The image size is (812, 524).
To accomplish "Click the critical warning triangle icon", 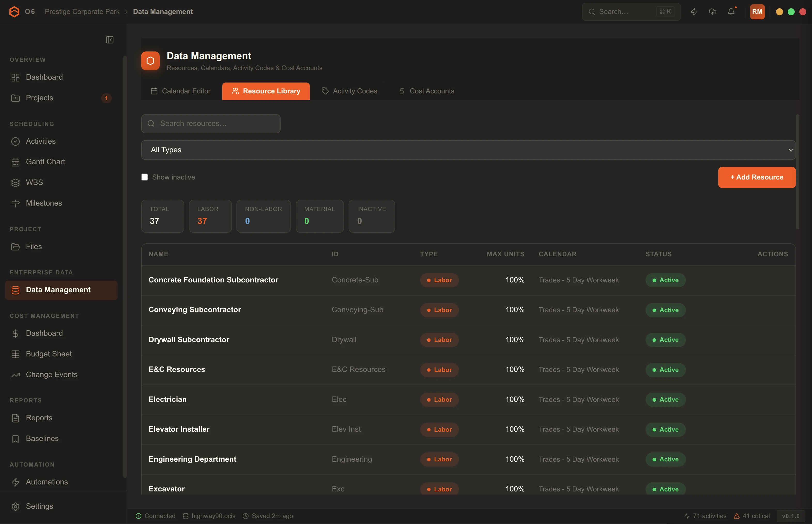I will pos(737,516).
